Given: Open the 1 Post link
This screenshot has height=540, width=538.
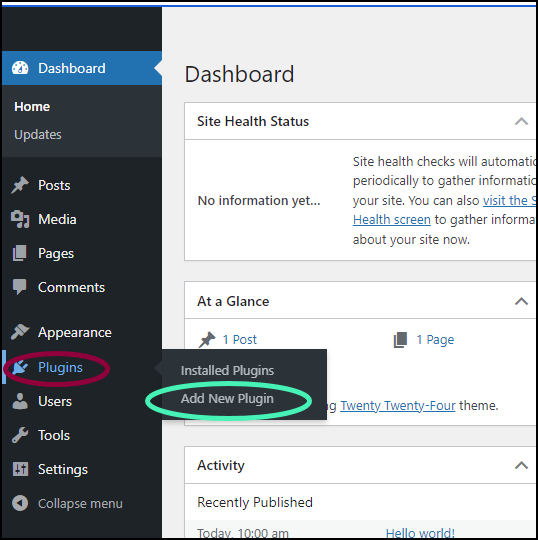Looking at the screenshot, I should 240,340.
